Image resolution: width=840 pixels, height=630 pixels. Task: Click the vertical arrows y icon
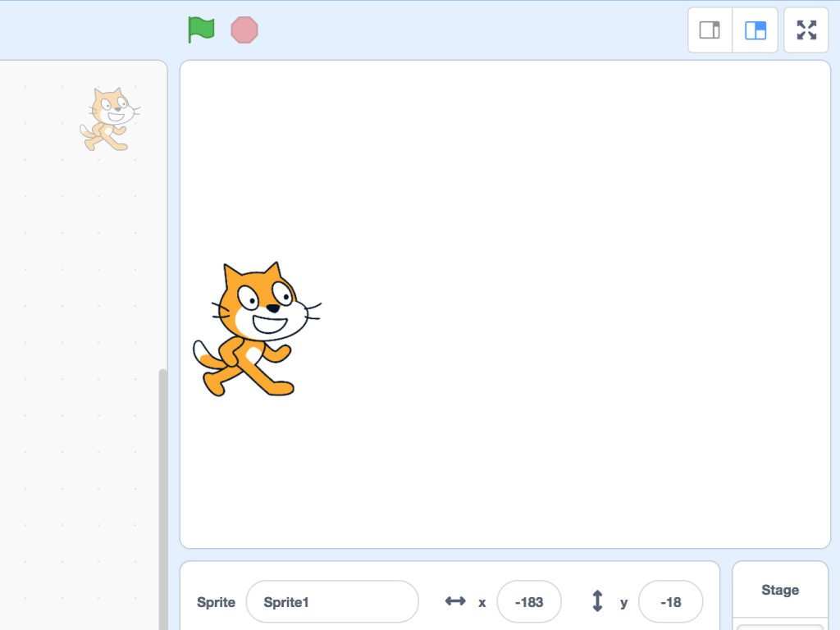tap(597, 601)
